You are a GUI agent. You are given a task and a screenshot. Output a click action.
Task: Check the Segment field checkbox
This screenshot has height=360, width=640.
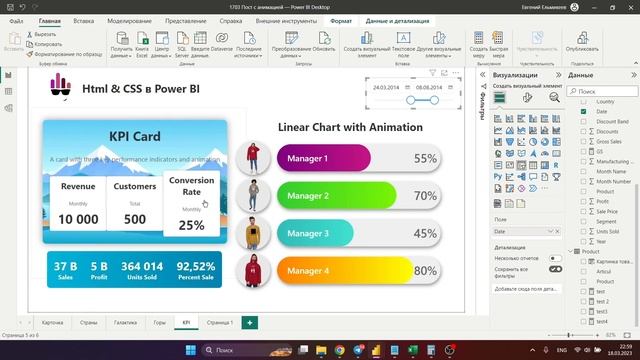pos(583,221)
